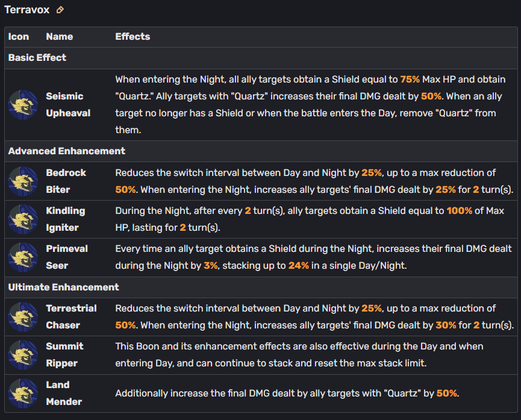The width and height of the screenshot is (521, 420).
Task: Click the Name column header
Action: click(x=60, y=37)
